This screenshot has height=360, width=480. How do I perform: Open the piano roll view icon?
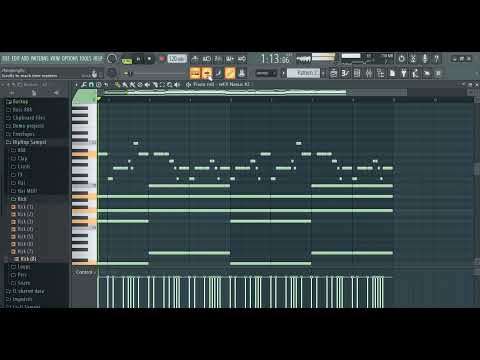click(x=345, y=73)
